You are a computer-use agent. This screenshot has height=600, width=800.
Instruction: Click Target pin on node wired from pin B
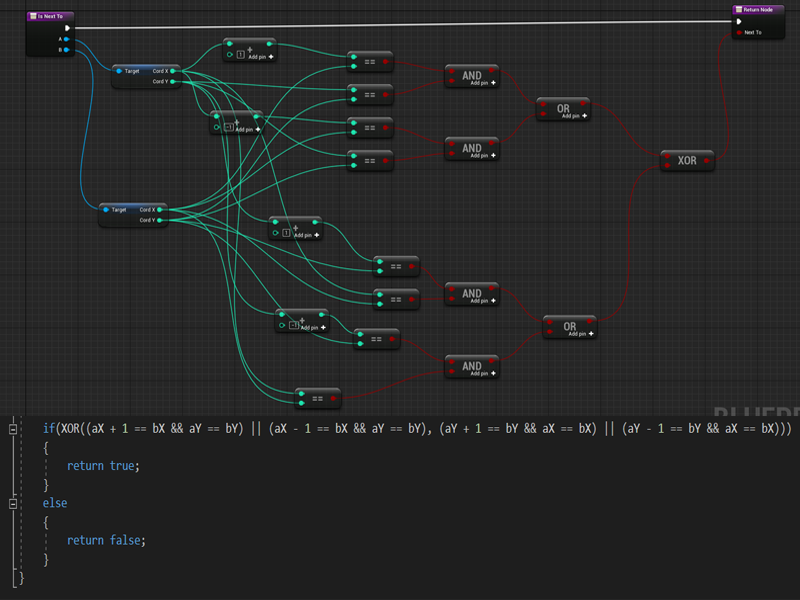[x=106, y=210]
